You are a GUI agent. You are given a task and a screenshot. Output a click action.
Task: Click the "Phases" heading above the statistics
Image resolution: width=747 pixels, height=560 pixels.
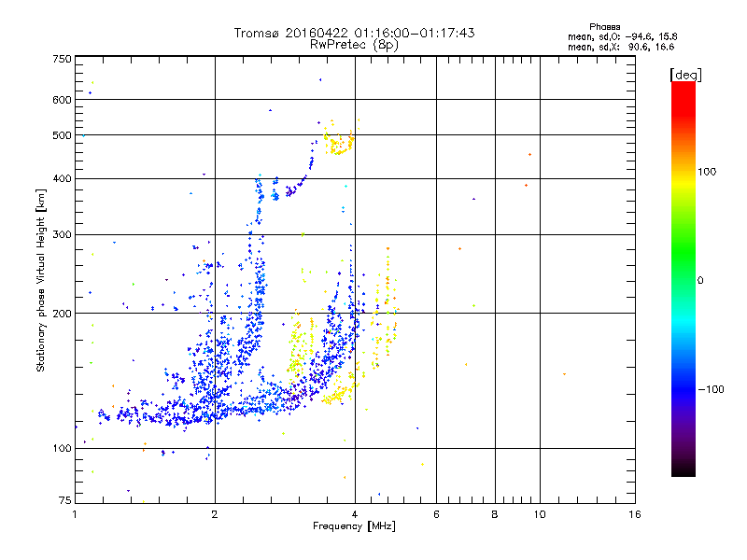pyautogui.click(x=604, y=27)
